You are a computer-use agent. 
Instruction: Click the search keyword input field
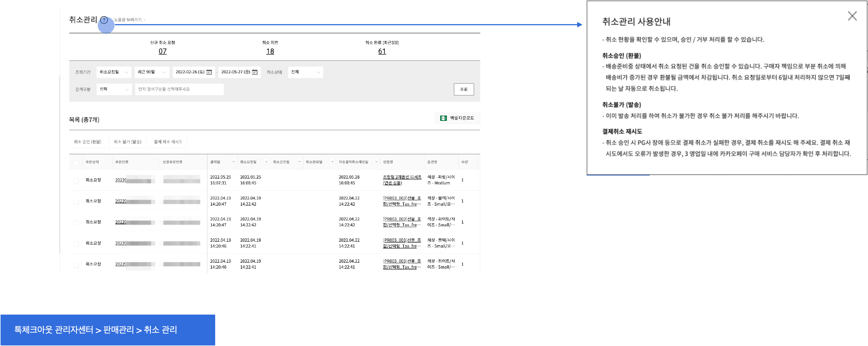179,89
